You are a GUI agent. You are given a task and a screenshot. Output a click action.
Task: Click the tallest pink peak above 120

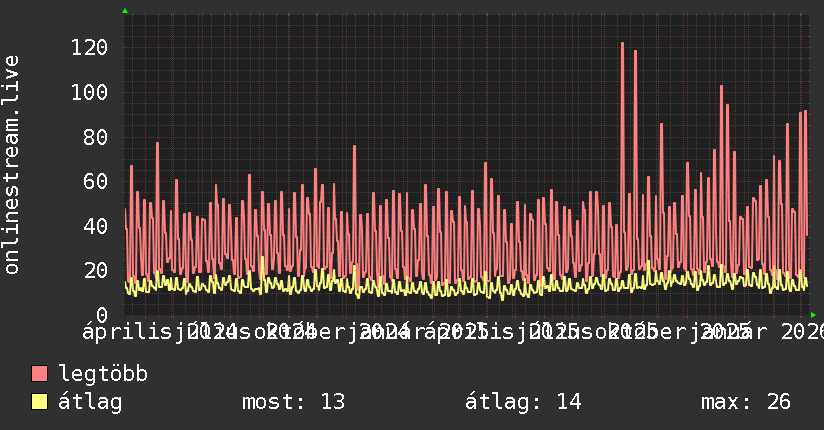click(622, 44)
